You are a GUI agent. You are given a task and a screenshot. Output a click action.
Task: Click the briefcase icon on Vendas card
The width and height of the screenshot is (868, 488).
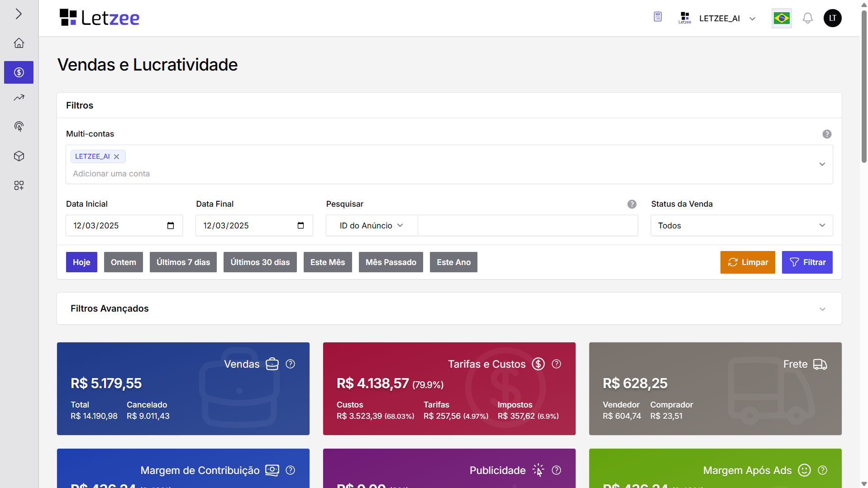(272, 364)
